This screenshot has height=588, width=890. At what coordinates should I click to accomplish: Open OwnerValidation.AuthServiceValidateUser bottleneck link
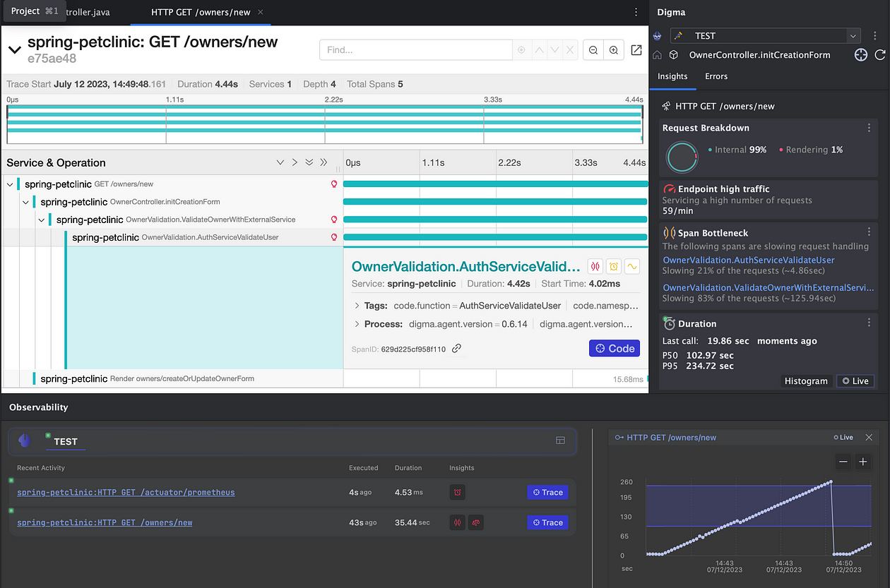(748, 260)
